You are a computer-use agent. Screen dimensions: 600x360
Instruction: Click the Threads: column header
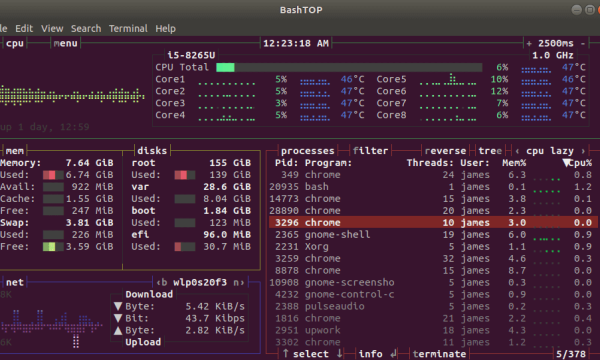430,163
